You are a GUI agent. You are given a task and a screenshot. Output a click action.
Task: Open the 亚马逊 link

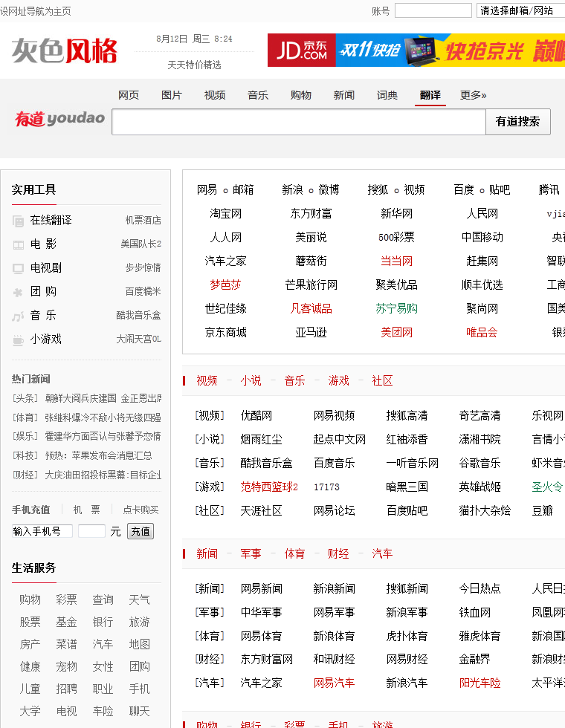coord(311,333)
